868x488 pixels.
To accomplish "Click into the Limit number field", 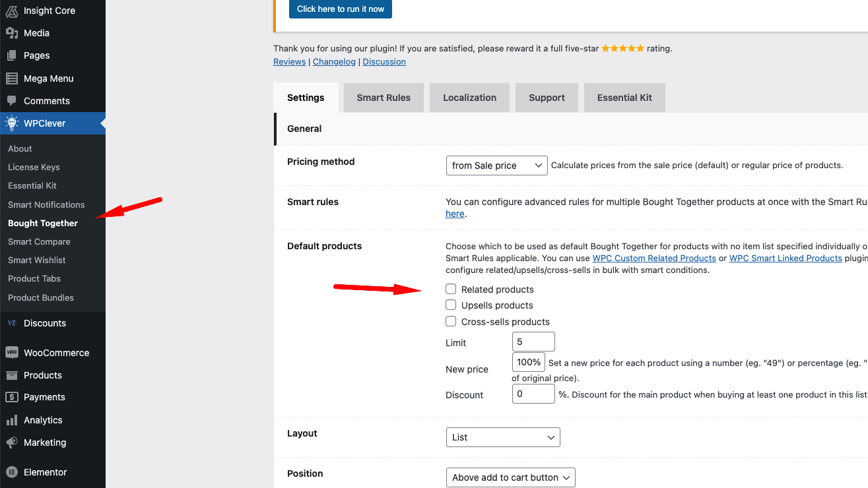I will [533, 342].
